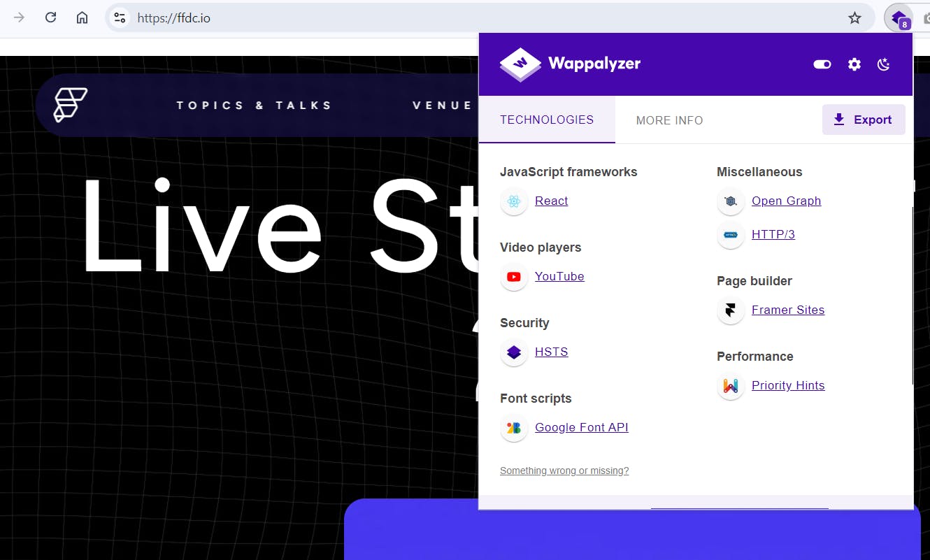The image size is (930, 560).
Task: Open the Google Font API link
Action: click(582, 427)
